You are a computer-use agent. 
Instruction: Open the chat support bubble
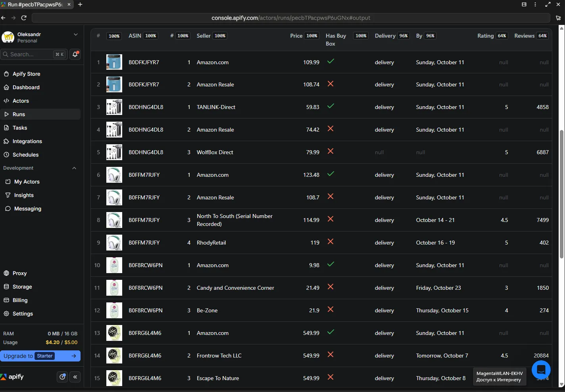coord(541,370)
